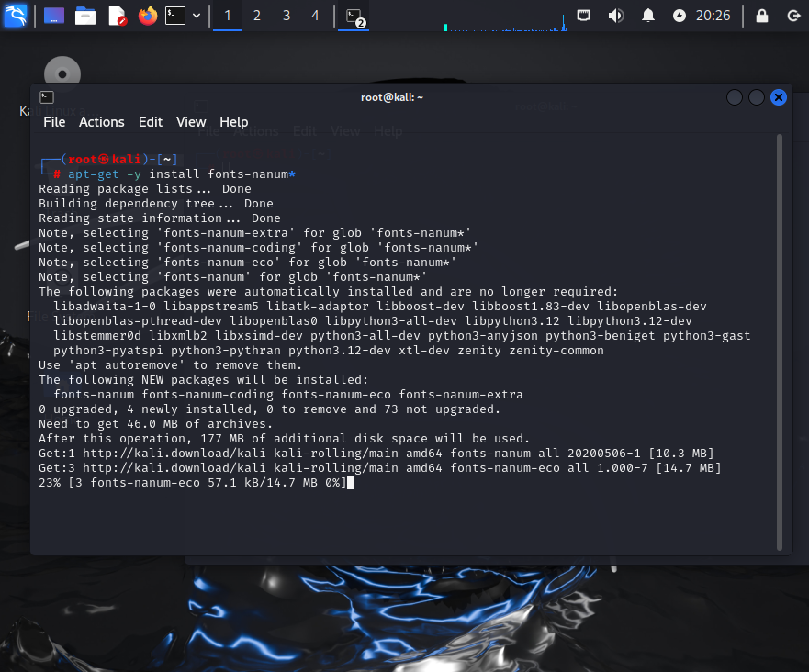Click the terminal's vertical scrollbar
The width and height of the screenshot is (809, 672).
pyautogui.click(x=779, y=342)
